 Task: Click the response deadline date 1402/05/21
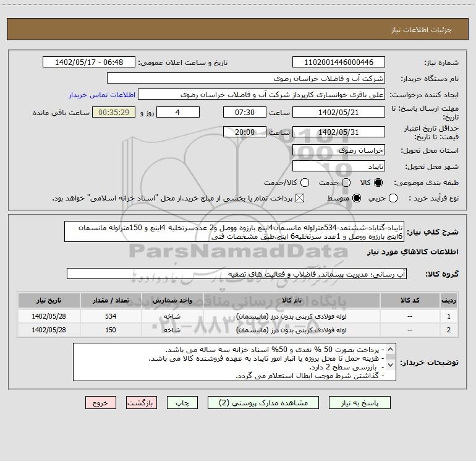click(339, 113)
